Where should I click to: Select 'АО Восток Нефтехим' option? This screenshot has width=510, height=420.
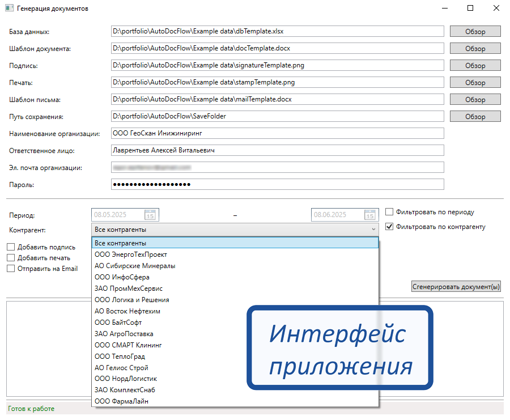[x=235, y=311]
